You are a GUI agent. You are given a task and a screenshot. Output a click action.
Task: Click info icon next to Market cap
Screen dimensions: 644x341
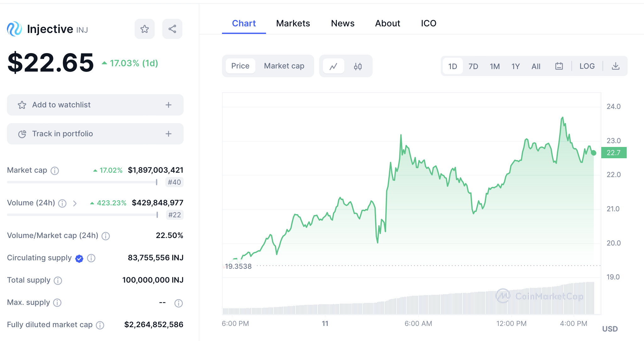[55, 170]
